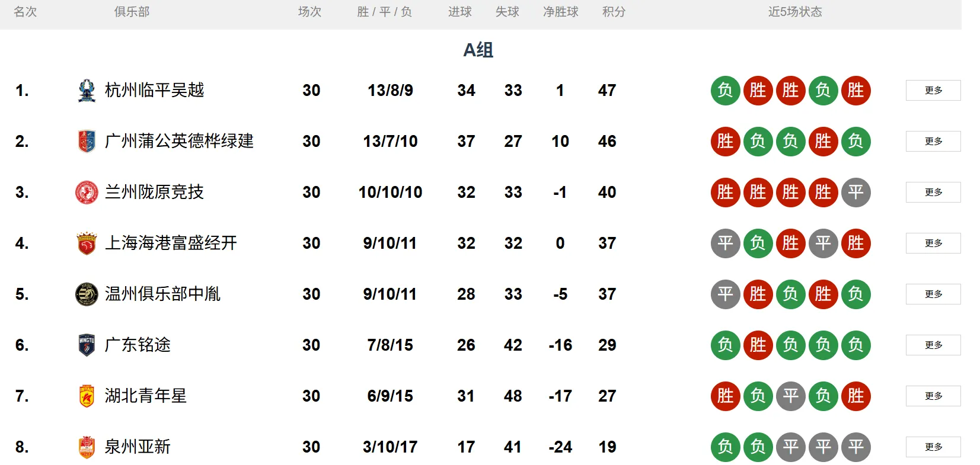Expand 更多 for 泉州亚新 row

[x=933, y=447]
